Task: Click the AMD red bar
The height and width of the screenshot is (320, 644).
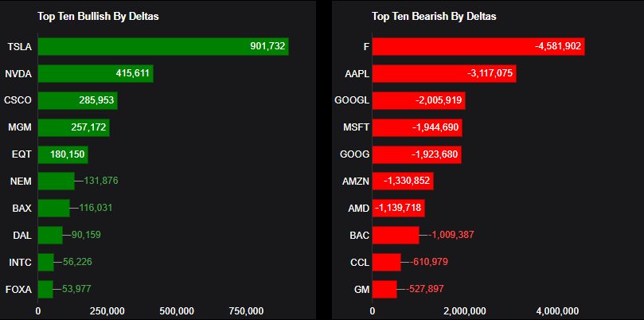Action: (x=398, y=209)
